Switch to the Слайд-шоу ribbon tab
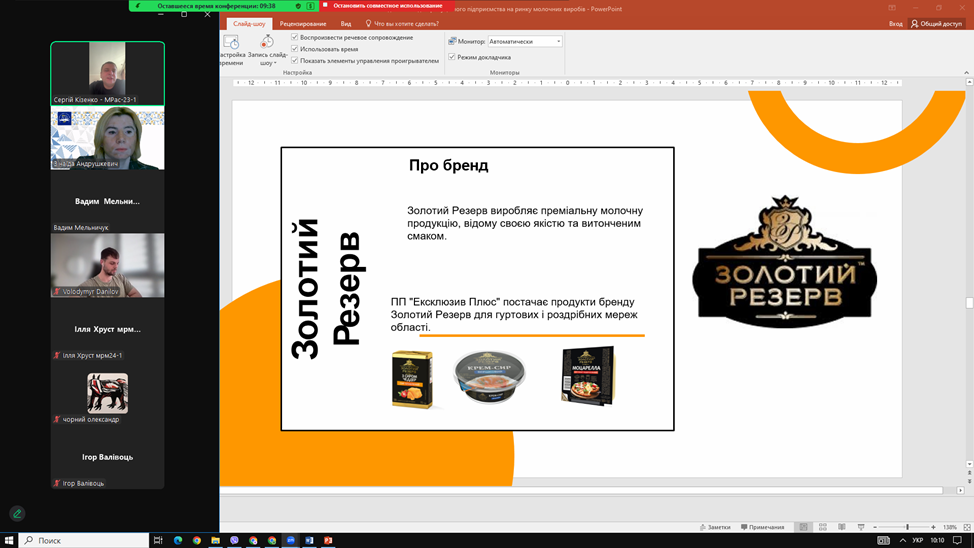This screenshot has height=548, width=974. [249, 24]
